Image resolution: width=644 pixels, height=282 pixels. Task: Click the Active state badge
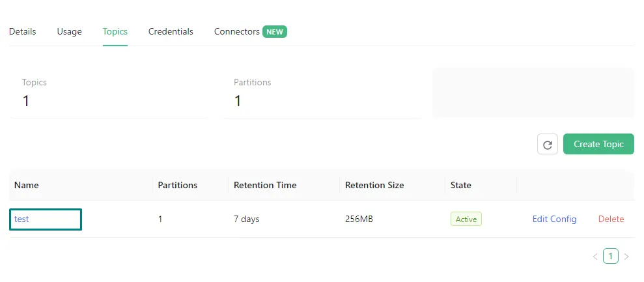click(466, 219)
